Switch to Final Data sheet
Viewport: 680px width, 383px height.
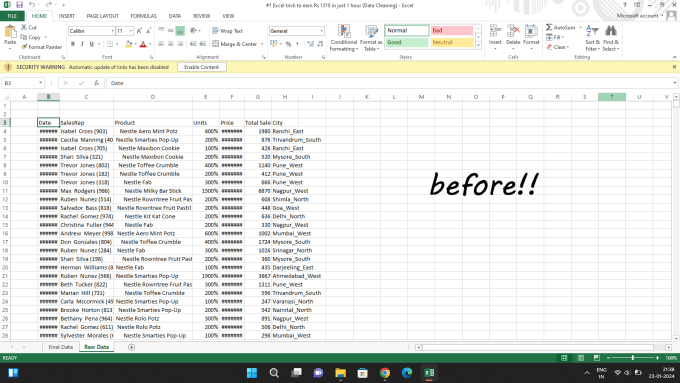[x=61, y=347]
